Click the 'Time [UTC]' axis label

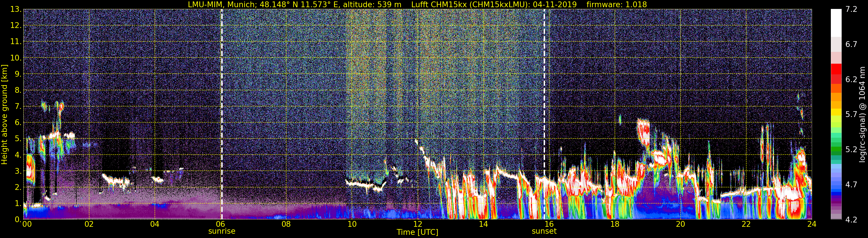coord(417,232)
